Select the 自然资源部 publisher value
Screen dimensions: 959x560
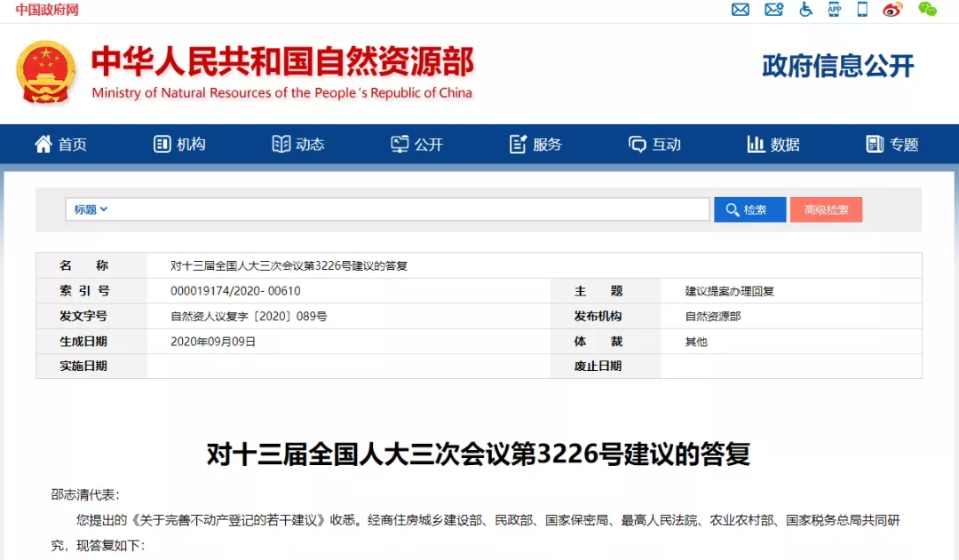click(713, 316)
